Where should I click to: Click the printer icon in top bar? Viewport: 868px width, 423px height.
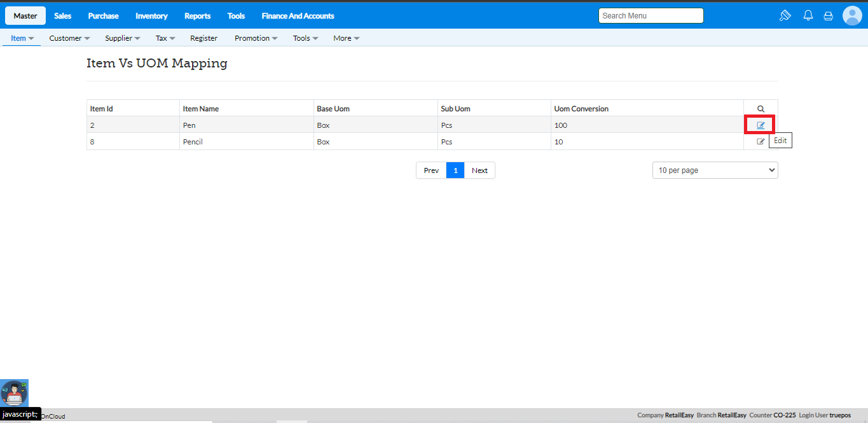coord(829,16)
